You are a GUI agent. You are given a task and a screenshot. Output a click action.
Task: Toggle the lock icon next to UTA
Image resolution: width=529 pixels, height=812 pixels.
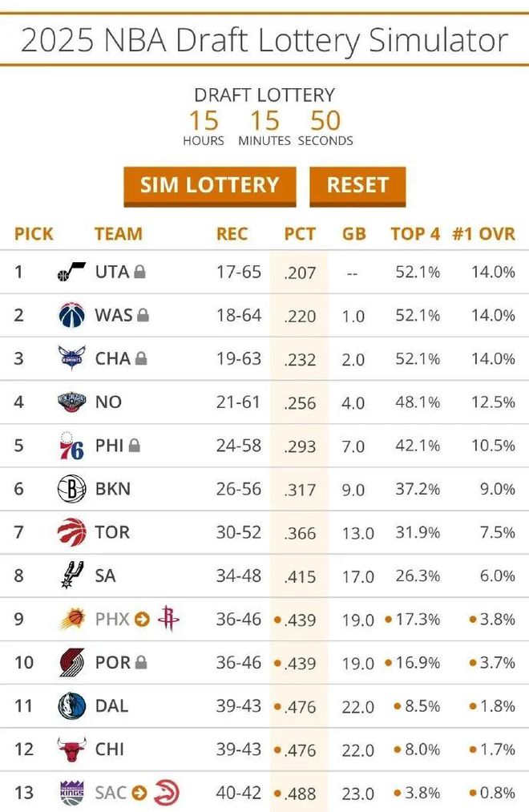click(x=139, y=273)
